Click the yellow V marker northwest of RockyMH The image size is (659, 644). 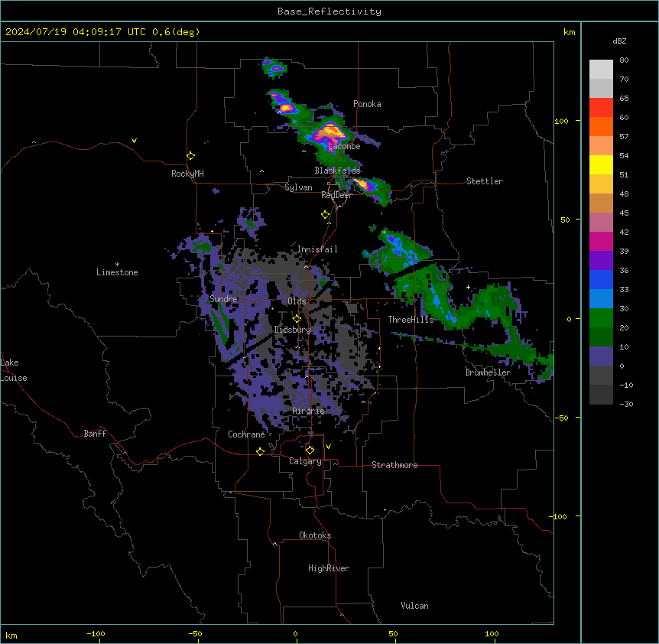coord(134,141)
